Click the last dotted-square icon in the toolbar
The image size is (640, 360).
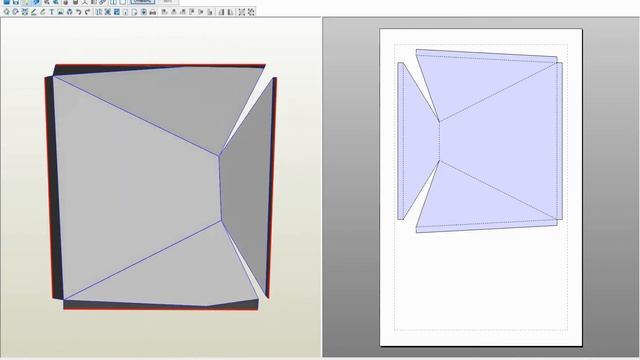(251, 12)
